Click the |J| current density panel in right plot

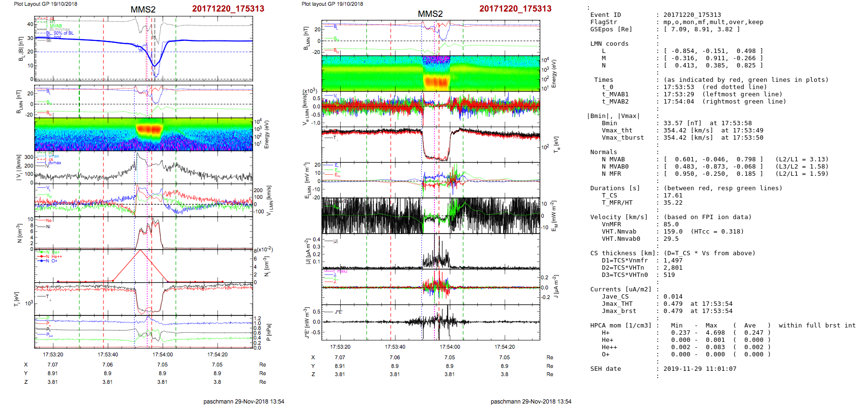pos(430,251)
